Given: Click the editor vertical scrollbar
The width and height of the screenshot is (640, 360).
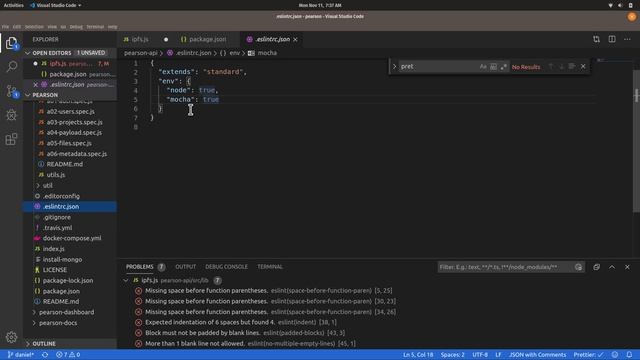Looking at the screenshot, I should [636, 141].
